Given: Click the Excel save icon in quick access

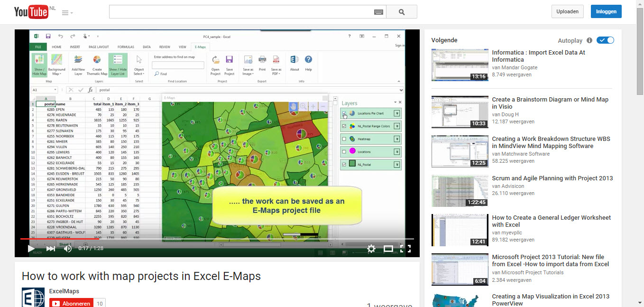Looking at the screenshot, I should click(48, 36).
